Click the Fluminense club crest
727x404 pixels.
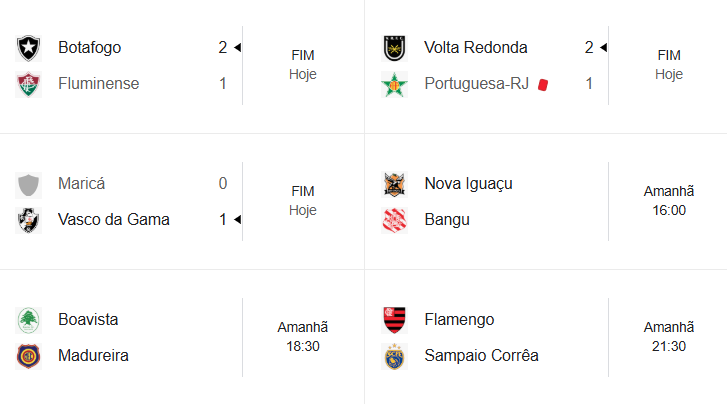pos(28,84)
